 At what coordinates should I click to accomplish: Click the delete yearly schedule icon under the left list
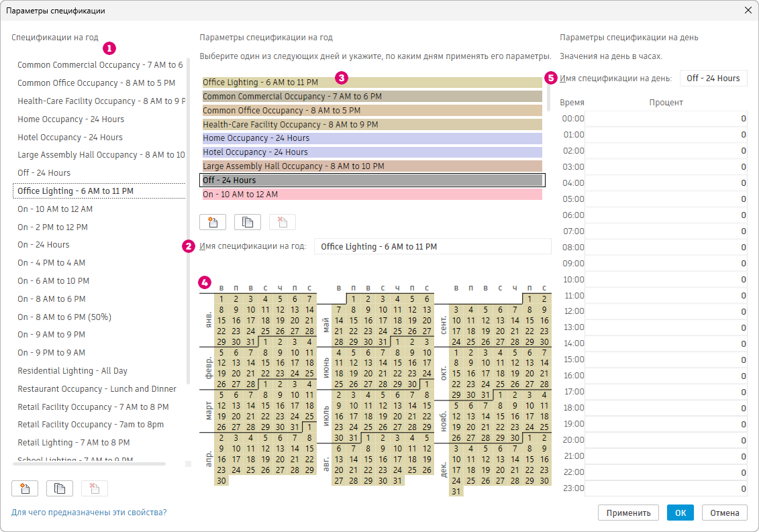[95, 488]
